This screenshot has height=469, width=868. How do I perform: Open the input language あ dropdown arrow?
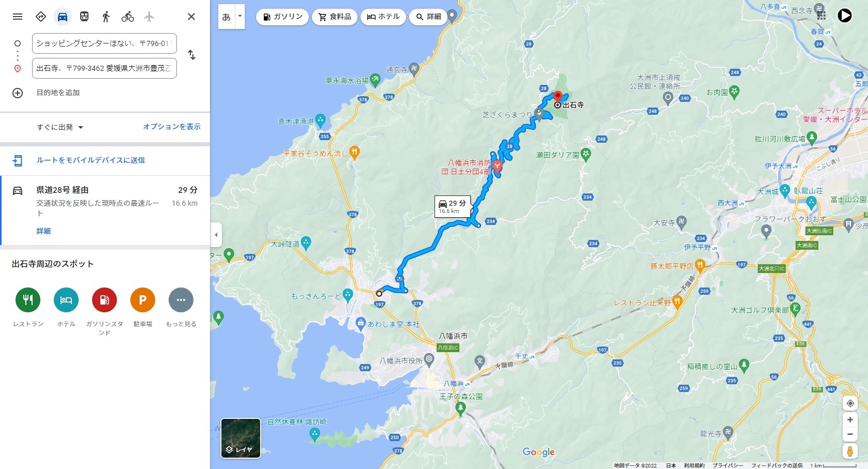coord(240,17)
